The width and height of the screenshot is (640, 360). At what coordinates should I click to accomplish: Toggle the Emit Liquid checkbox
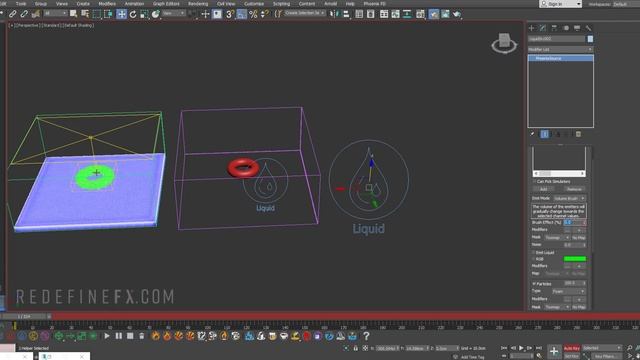pyautogui.click(x=534, y=253)
